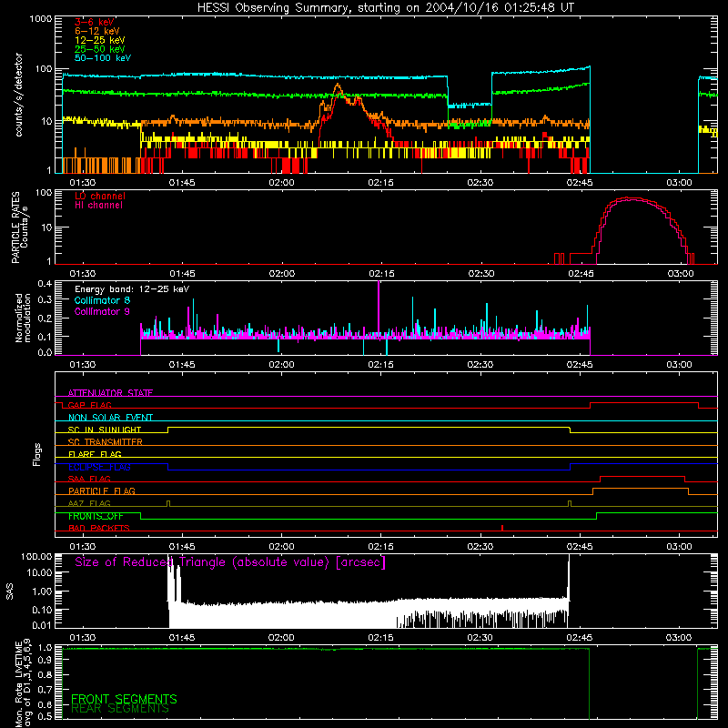Click the counts/s/detector axis label
This screenshot has width=728, height=728.
pos(19,95)
